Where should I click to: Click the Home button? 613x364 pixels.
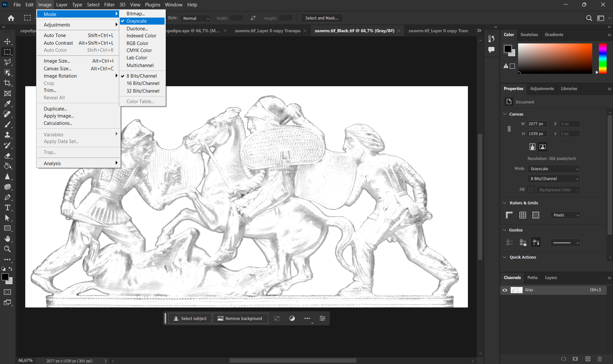[x=11, y=18]
